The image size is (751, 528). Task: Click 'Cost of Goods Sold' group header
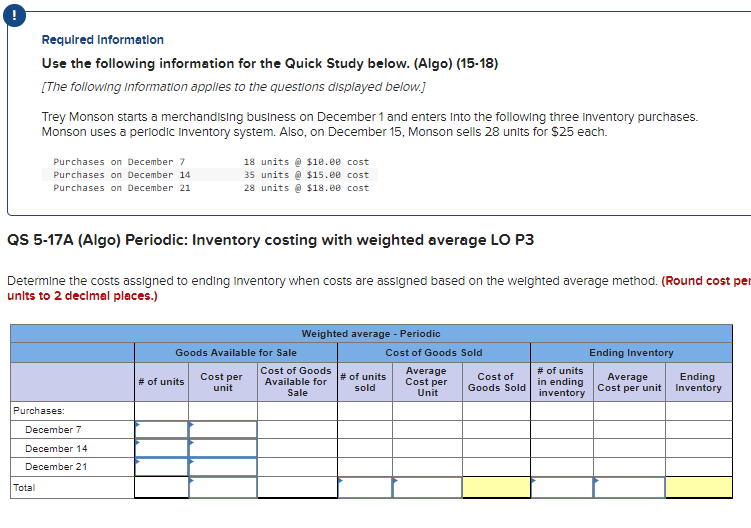(x=434, y=353)
